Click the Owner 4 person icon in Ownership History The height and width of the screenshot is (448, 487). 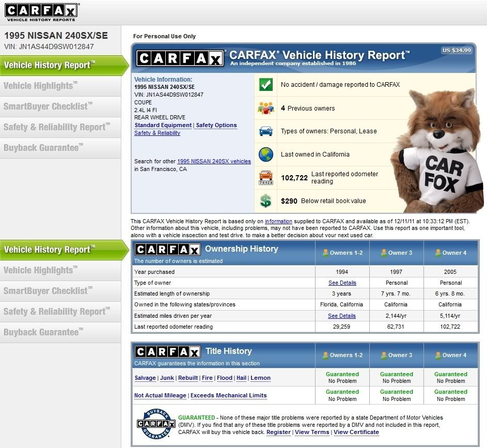tap(438, 253)
